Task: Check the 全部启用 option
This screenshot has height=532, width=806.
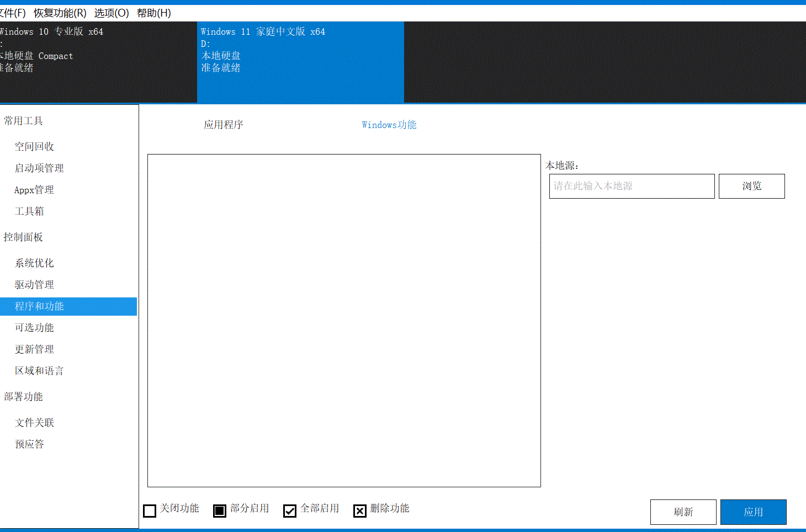Action: point(290,510)
